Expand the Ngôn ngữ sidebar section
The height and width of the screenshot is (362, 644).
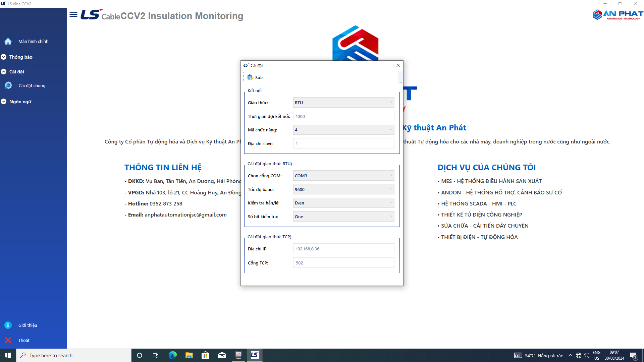tap(4, 102)
